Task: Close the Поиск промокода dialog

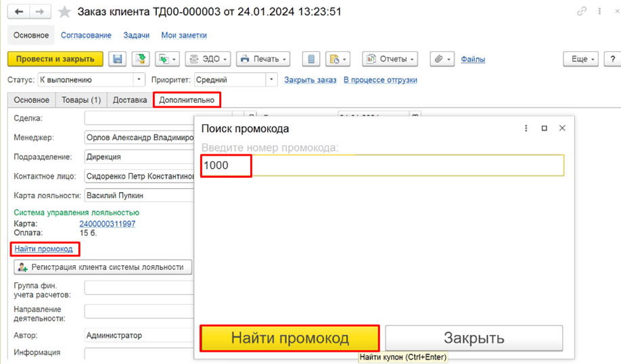Action: coord(562,128)
